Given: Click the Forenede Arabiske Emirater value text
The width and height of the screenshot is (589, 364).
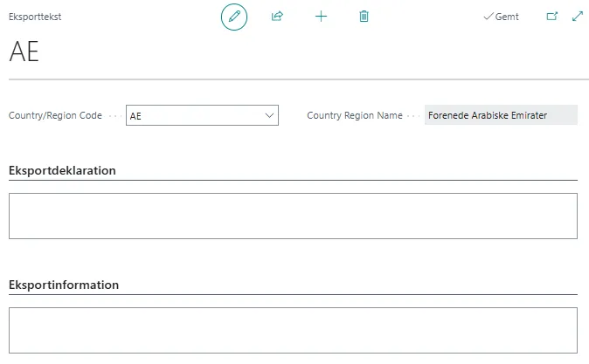Looking at the screenshot, I should point(488,115).
